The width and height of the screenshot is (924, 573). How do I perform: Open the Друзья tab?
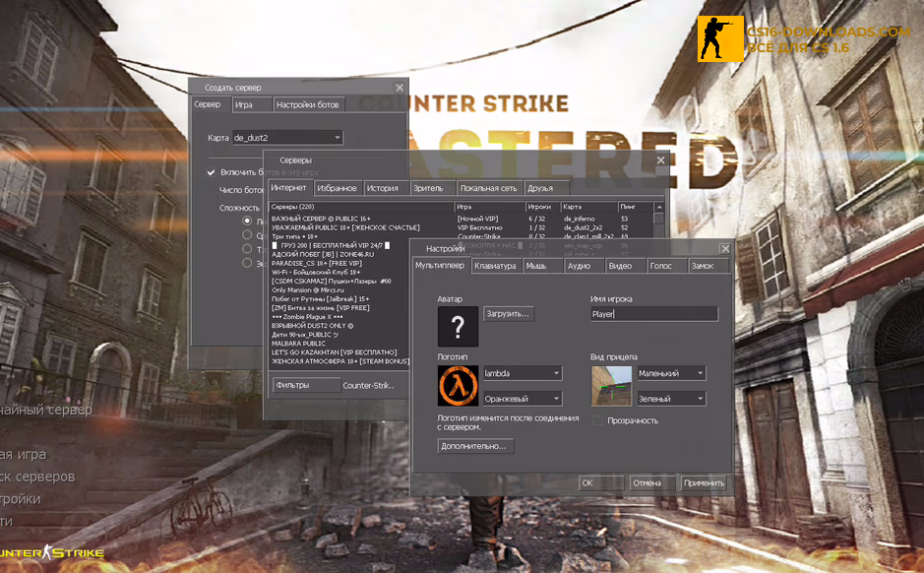546,188
